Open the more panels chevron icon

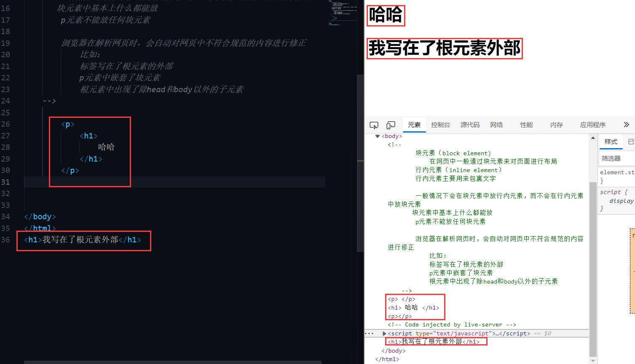coord(627,125)
